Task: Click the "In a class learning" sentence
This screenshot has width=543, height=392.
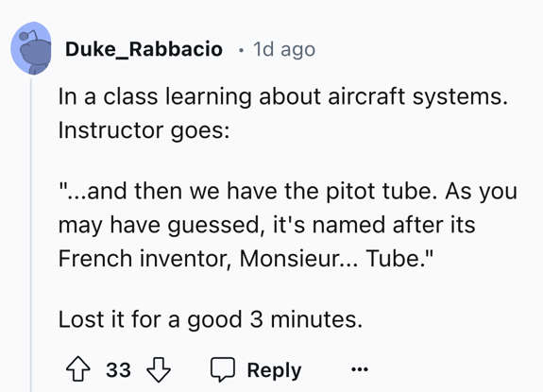Action: click(282, 96)
